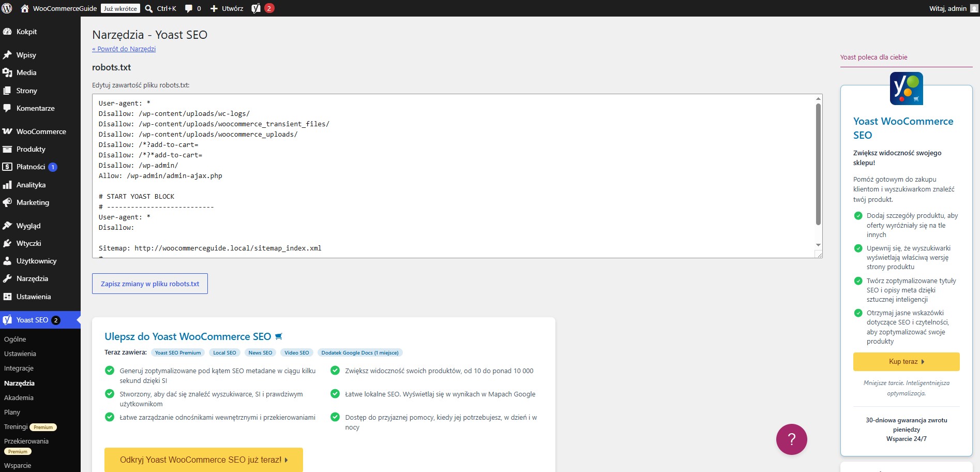Follow the Powrót do Narzędzi link
Viewport: 980px width, 472px height.
click(124, 49)
